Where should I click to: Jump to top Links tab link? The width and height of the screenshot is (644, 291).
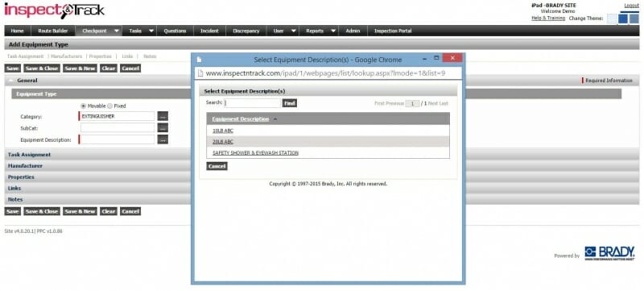[127, 56]
